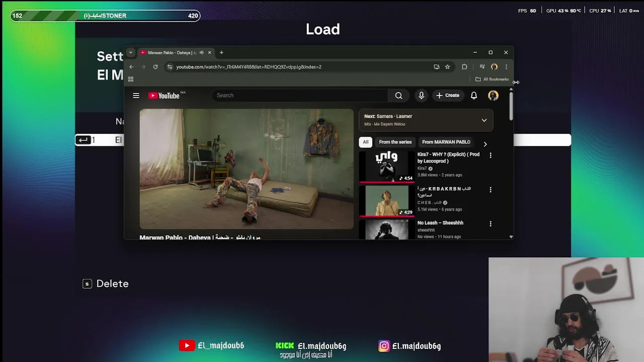Viewport: 644px width, 362px height.
Task: Open the YouTube hamburger guide menu
Action: 136,96
